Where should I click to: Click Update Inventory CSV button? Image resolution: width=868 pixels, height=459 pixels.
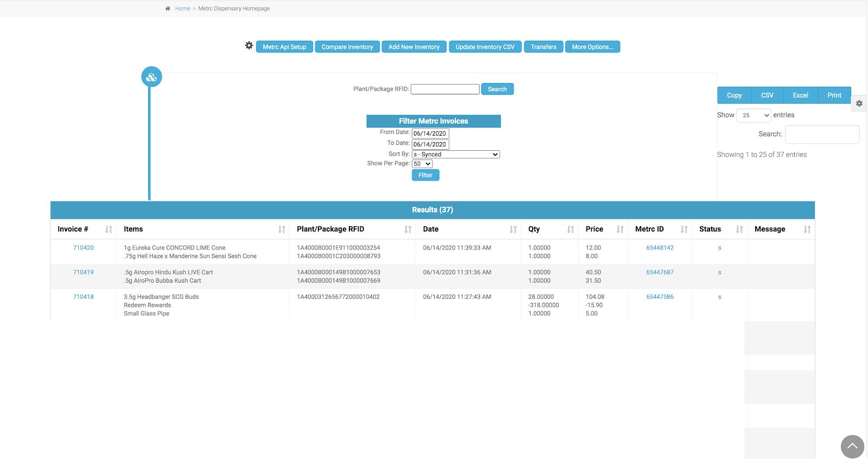(x=485, y=47)
